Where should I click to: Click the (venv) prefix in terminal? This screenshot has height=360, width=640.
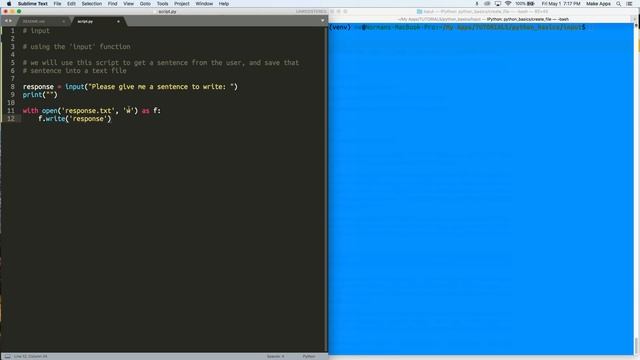tap(340, 27)
